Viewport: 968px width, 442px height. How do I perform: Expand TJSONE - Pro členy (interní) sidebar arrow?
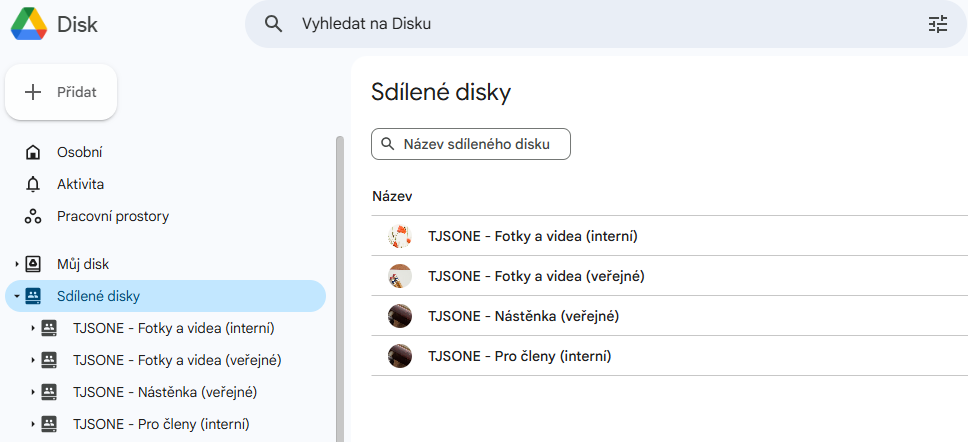click(33, 424)
